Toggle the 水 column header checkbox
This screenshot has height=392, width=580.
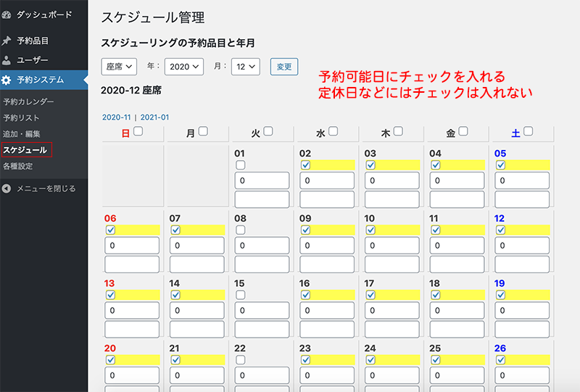[x=333, y=131]
